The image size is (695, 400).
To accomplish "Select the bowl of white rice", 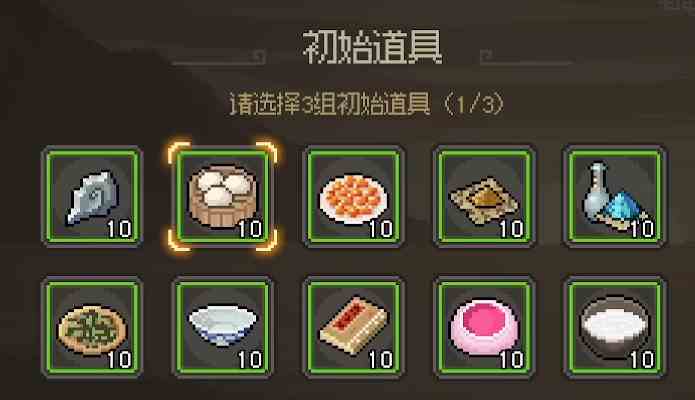I will 614,327.
